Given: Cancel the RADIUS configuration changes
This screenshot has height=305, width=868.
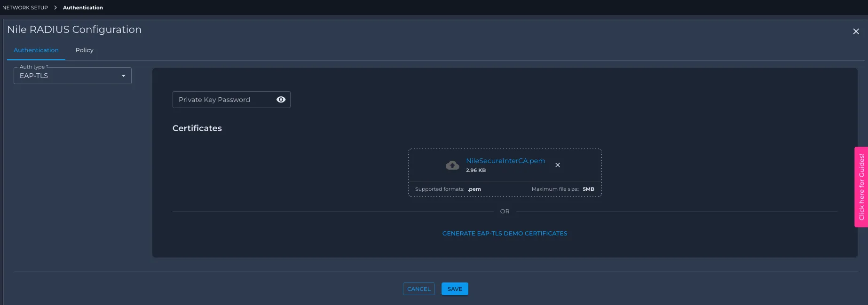Looking at the screenshot, I should point(419,289).
